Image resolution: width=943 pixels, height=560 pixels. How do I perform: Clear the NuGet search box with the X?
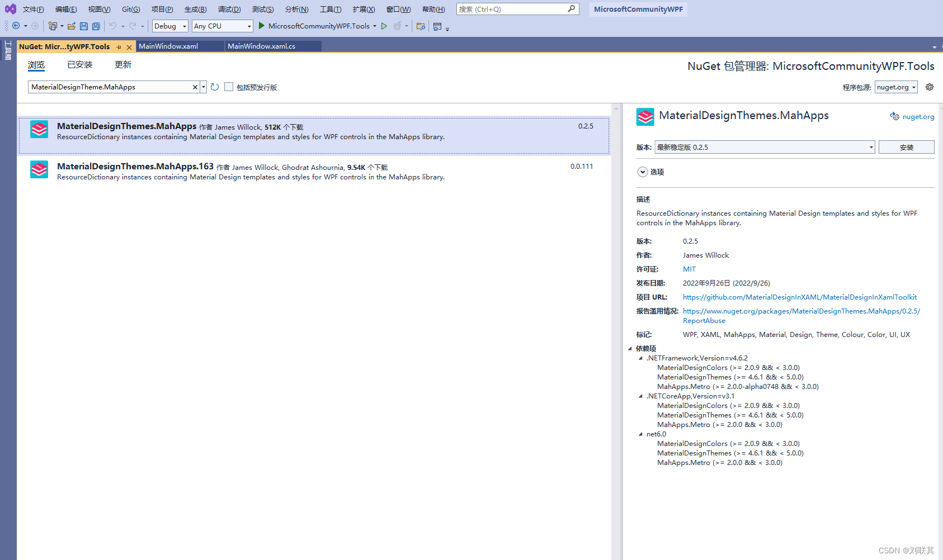coord(195,87)
